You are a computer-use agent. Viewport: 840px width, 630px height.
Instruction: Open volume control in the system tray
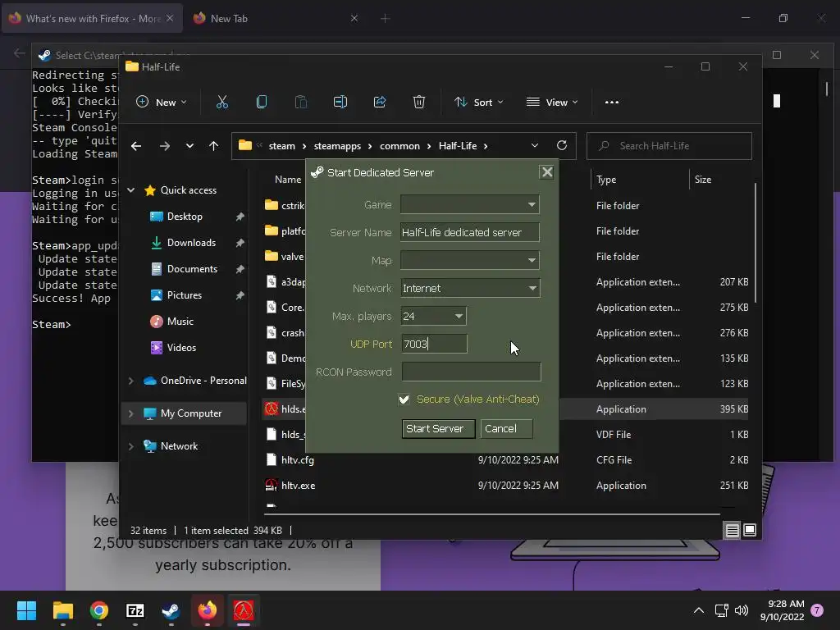[742, 610]
